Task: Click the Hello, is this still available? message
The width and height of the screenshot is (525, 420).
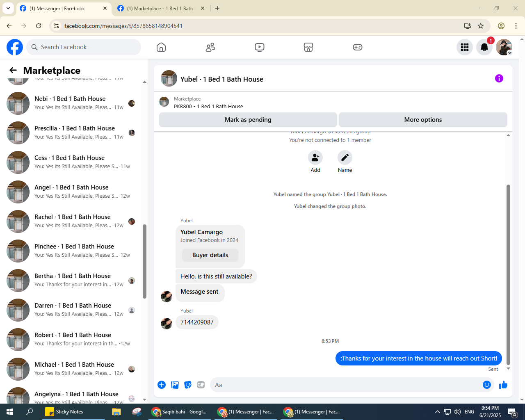Action: pyautogui.click(x=216, y=276)
